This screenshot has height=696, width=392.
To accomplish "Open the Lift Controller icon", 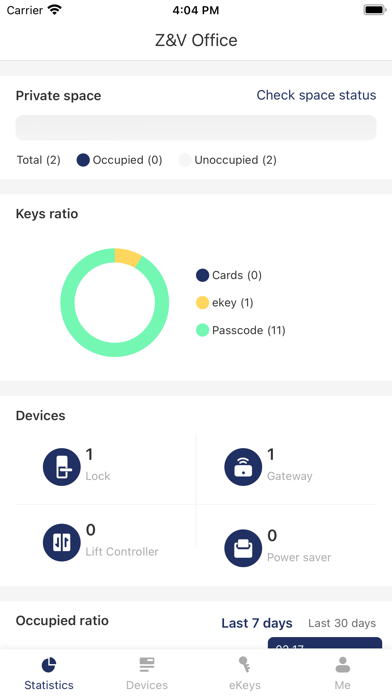I will click(x=62, y=542).
